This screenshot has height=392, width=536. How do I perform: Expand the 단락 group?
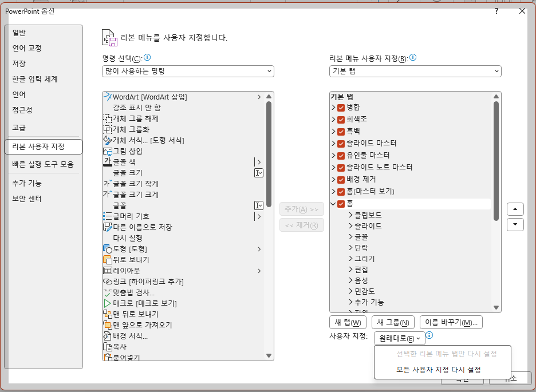coord(350,248)
